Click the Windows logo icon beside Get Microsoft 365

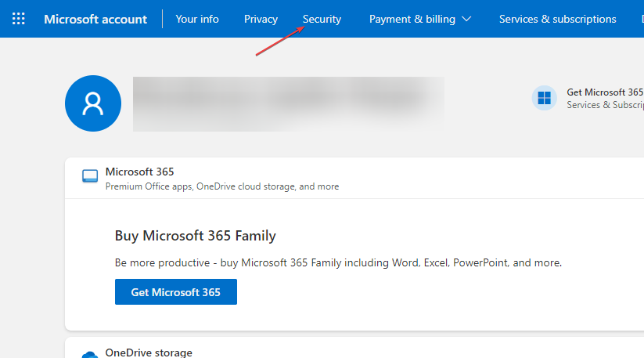(x=544, y=98)
